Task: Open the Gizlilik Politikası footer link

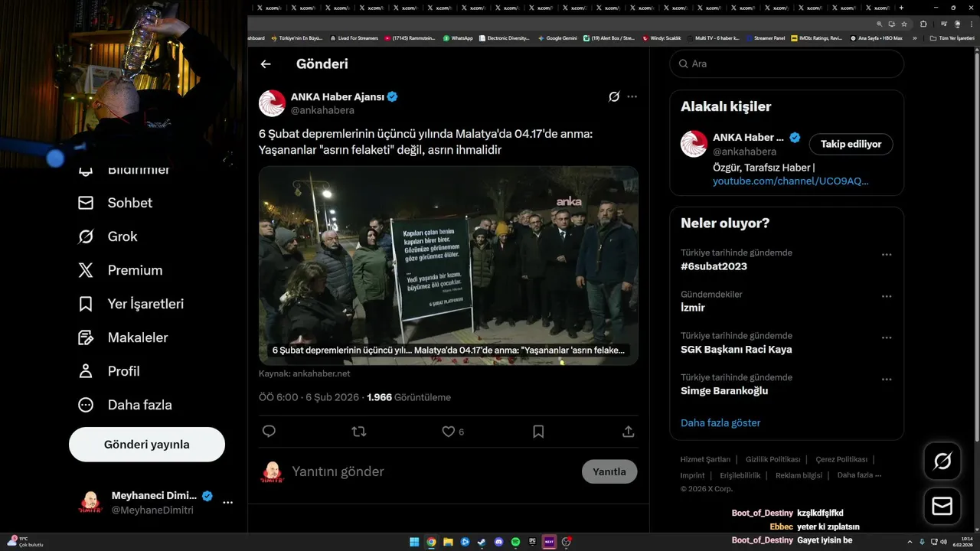Action: pos(773,459)
